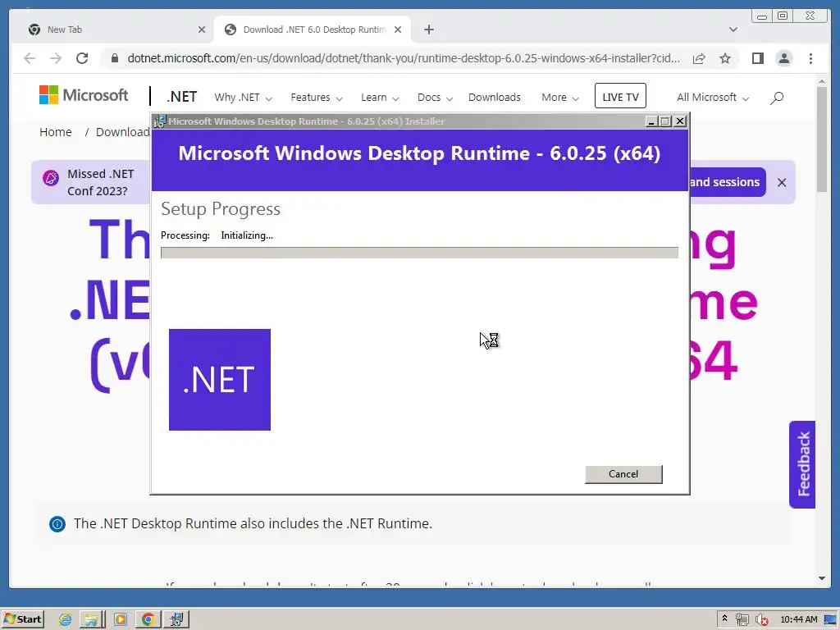Click the Start button
Screen dimensions: 840x630
coord(22,620)
